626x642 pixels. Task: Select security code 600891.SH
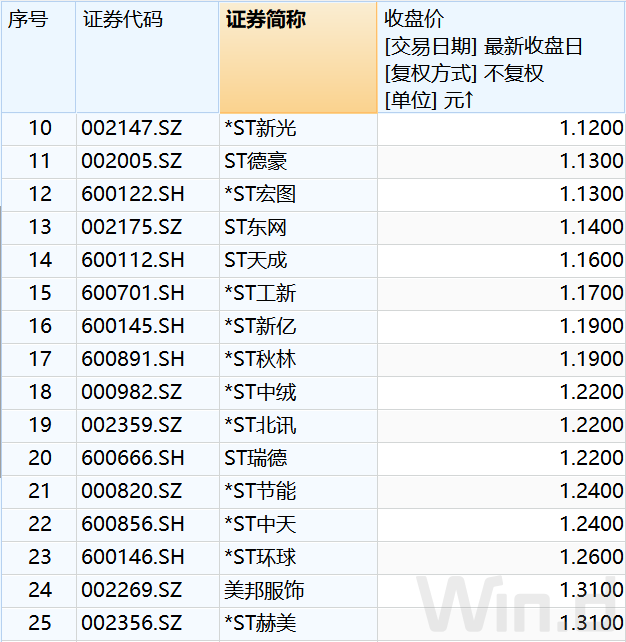click(147, 359)
